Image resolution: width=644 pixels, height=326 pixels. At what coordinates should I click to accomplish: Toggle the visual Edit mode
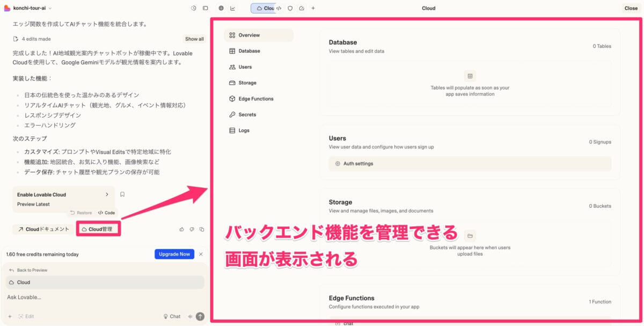click(26, 316)
